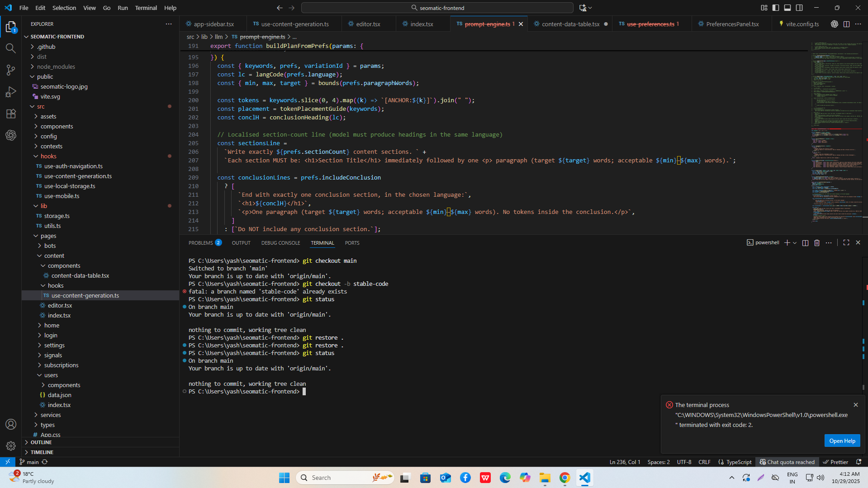Open the Source Control view
The image size is (868, 488).
click(11, 70)
